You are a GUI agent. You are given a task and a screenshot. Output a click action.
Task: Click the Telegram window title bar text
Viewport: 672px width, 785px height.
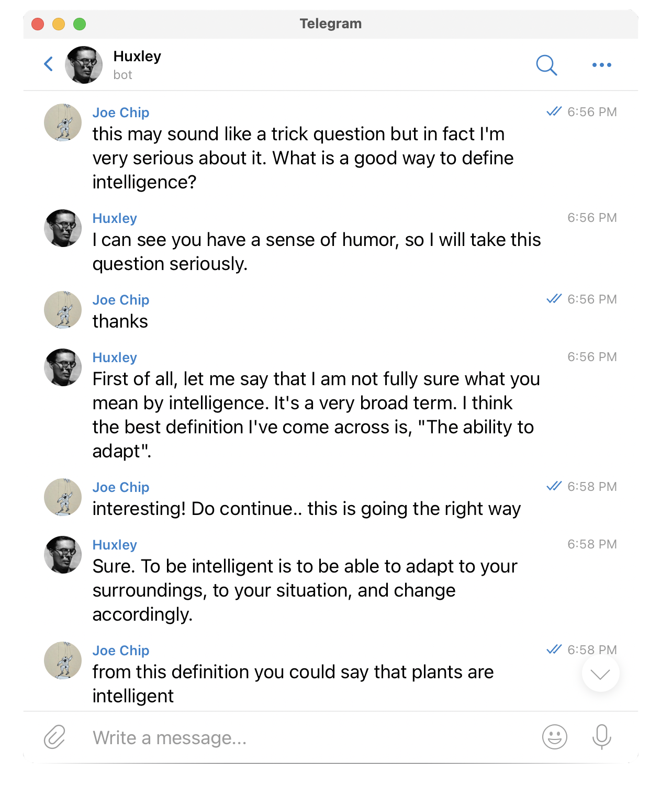click(331, 24)
